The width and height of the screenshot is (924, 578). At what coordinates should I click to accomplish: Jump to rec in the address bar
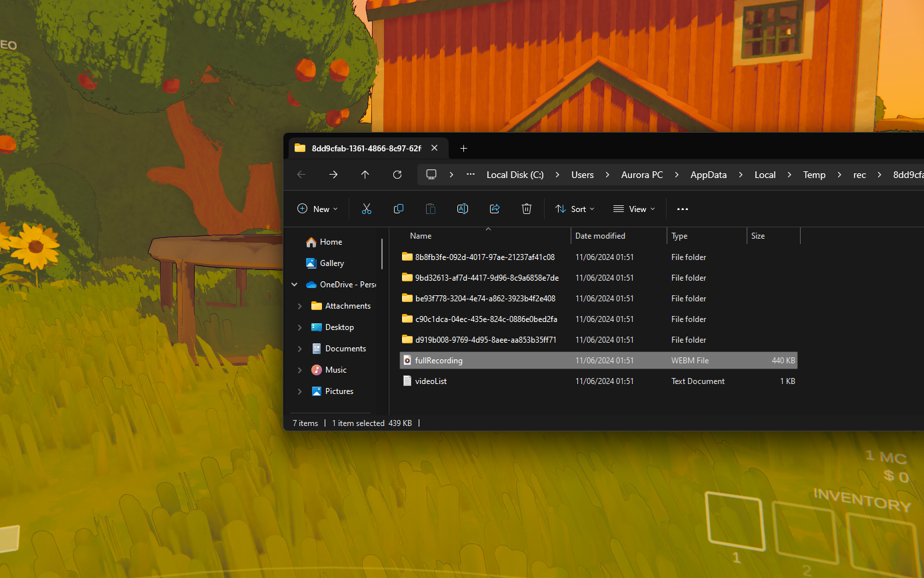coord(860,175)
